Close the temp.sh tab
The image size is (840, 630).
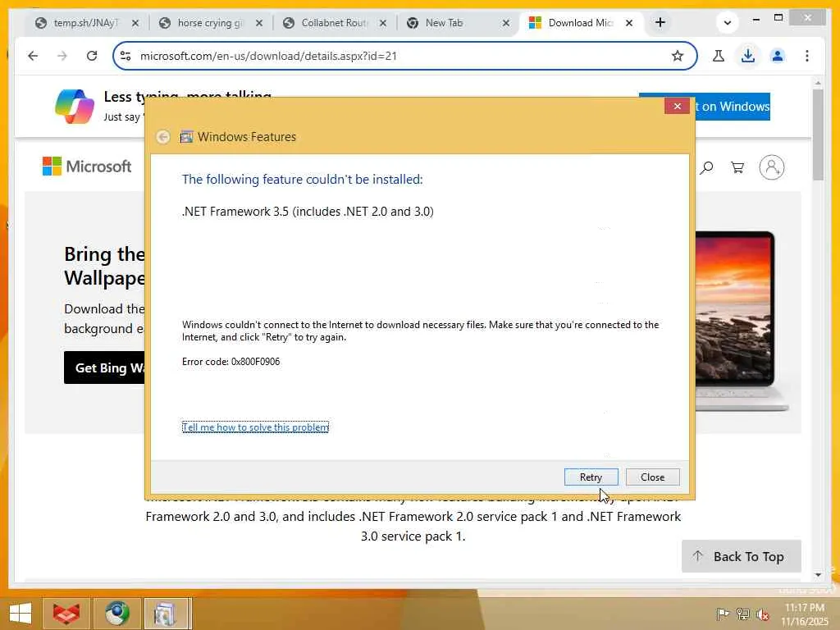point(135,23)
